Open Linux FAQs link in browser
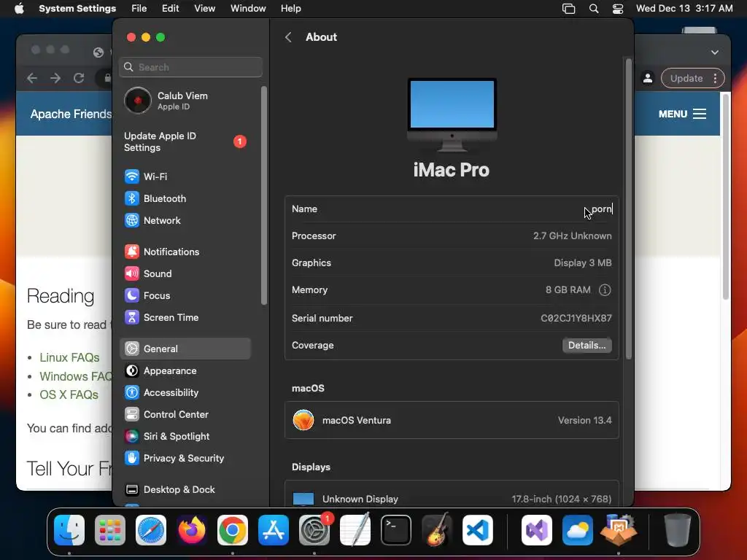The image size is (747, 560). 69,357
